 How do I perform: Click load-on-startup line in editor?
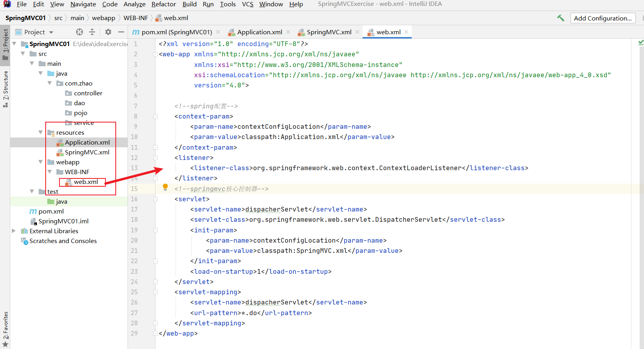(261, 271)
